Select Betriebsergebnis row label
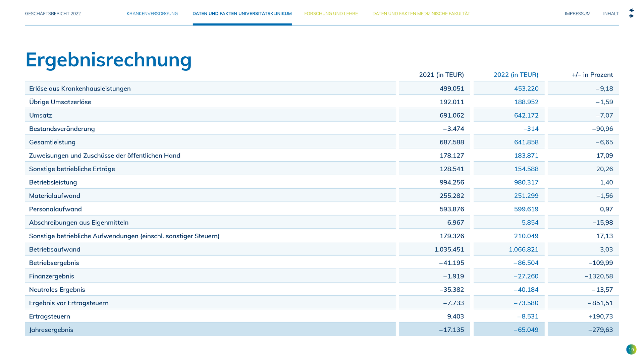 (x=54, y=263)
